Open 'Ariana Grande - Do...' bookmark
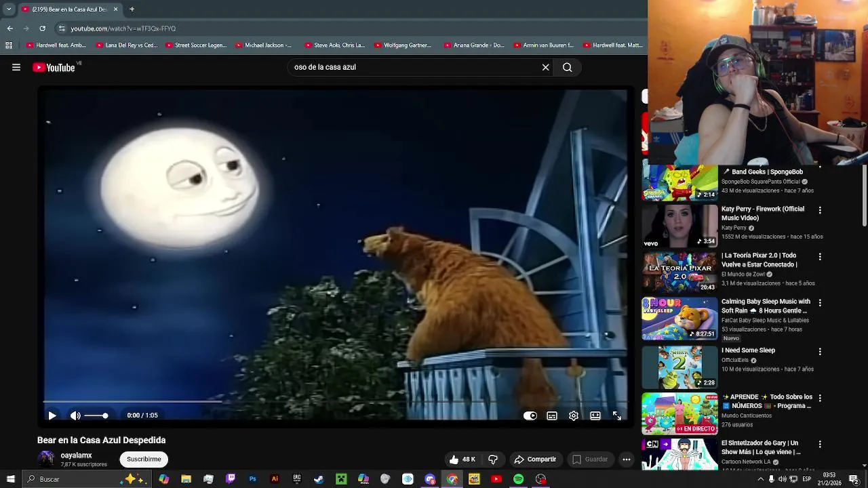Viewport: 868px width, 488px height. (x=475, y=45)
